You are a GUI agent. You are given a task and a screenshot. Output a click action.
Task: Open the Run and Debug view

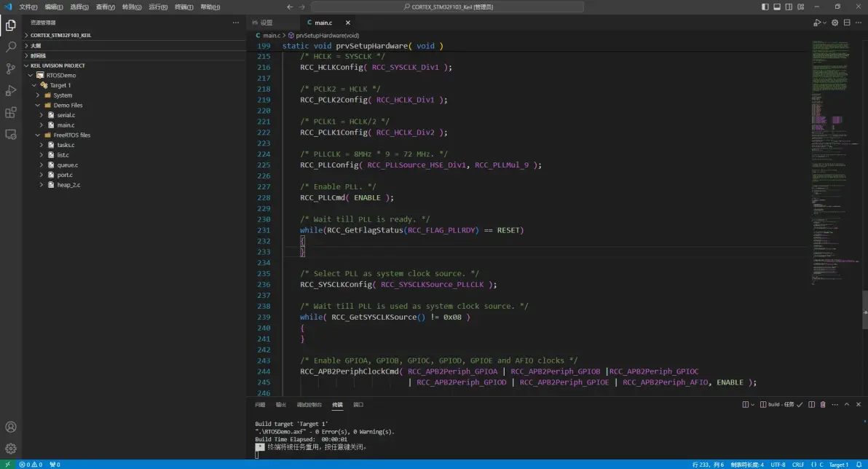11,90
